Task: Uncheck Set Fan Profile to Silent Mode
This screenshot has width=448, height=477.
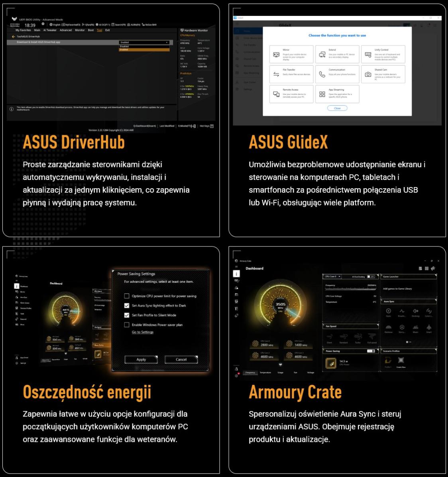Action: tap(127, 315)
